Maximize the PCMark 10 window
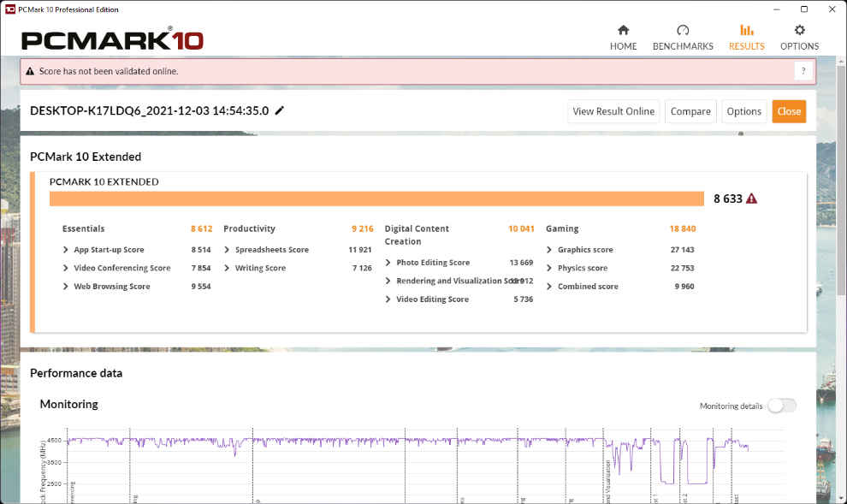 tap(803, 9)
